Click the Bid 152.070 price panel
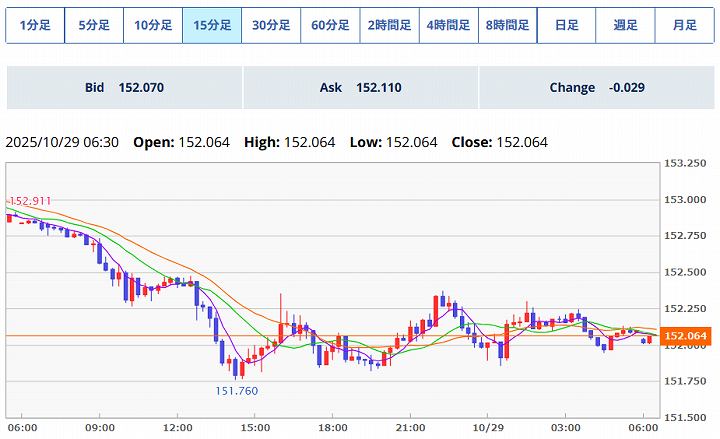Screen dimensions: 720x439 [124, 88]
